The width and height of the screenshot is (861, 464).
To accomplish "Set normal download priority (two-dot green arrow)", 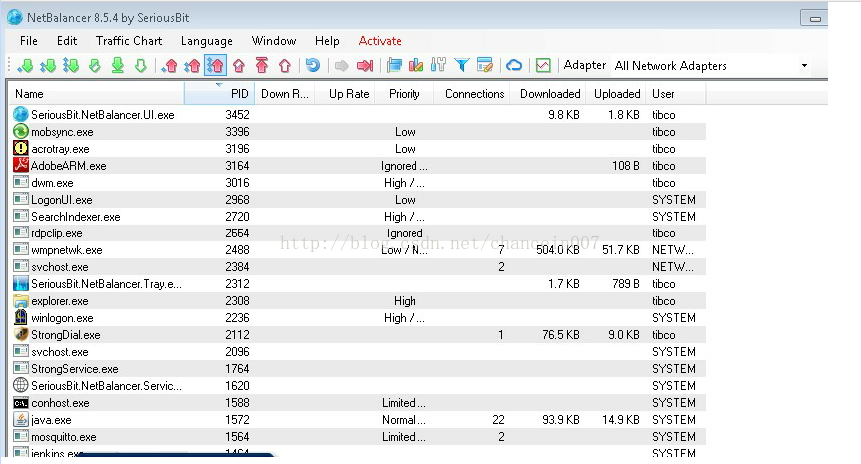I will 48,65.
